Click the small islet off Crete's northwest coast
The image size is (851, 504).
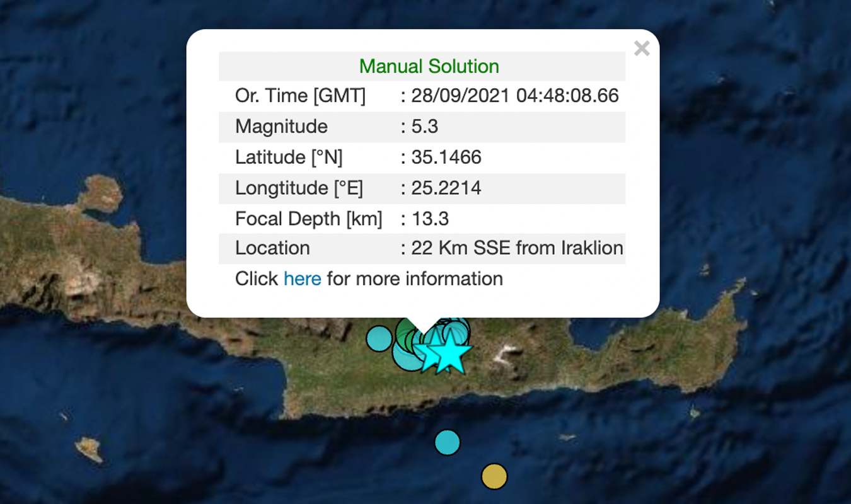point(100,193)
